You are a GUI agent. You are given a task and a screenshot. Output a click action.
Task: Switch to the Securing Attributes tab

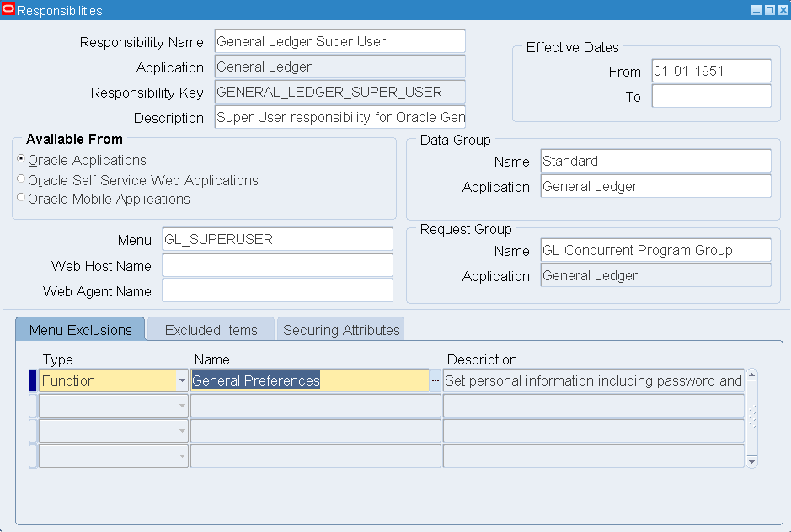tap(340, 329)
